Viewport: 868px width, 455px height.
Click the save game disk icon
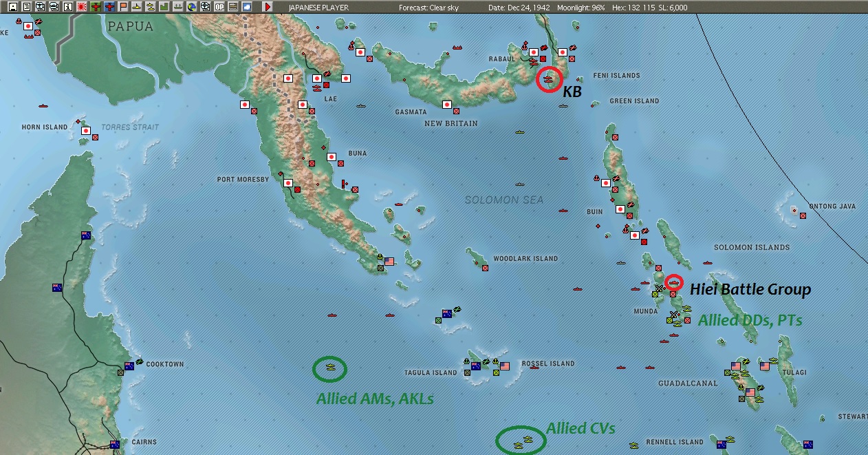tap(12, 7)
